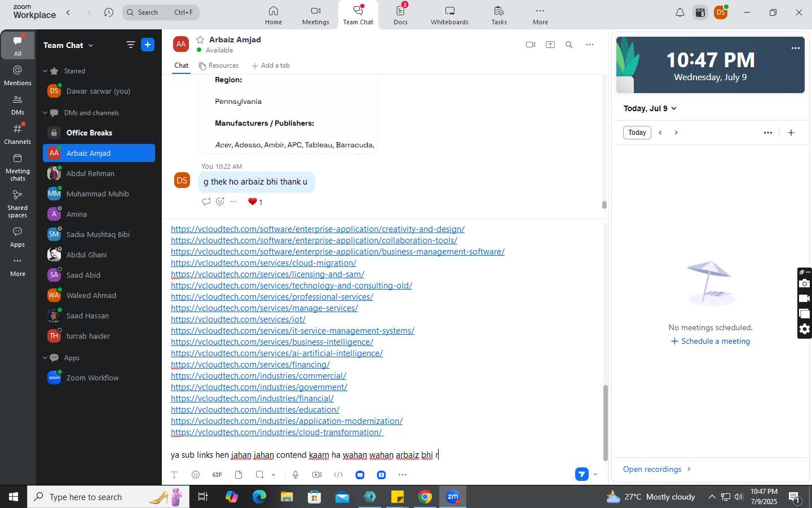The width and height of the screenshot is (812, 508).
Task: Open the Meetings tab
Action: tap(316, 15)
